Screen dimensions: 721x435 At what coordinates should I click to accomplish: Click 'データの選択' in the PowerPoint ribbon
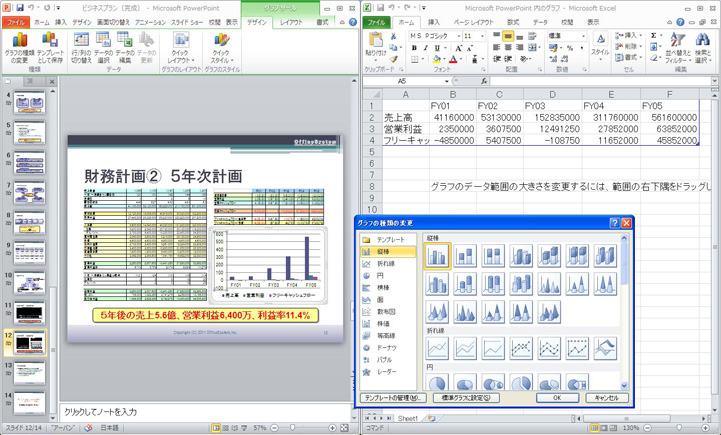click(x=103, y=48)
